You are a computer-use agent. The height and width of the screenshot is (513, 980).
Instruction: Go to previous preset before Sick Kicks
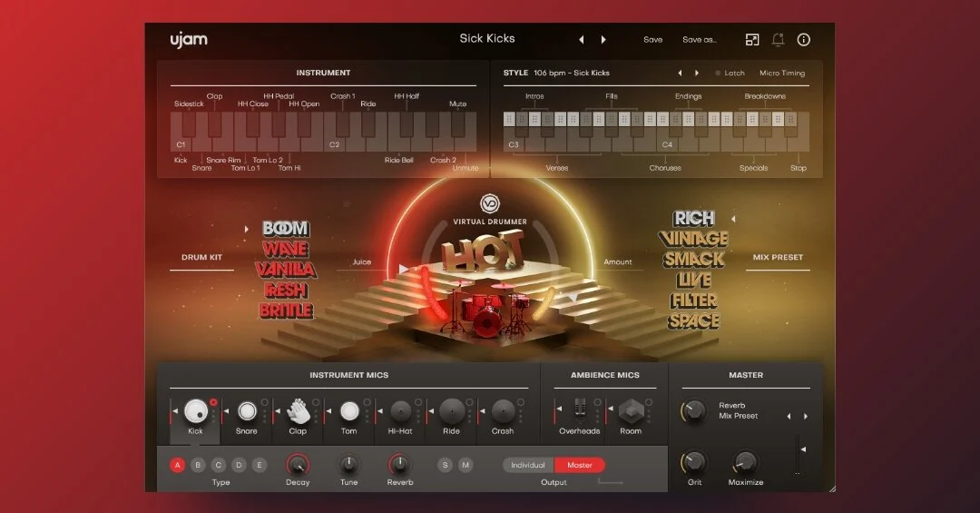[582, 39]
